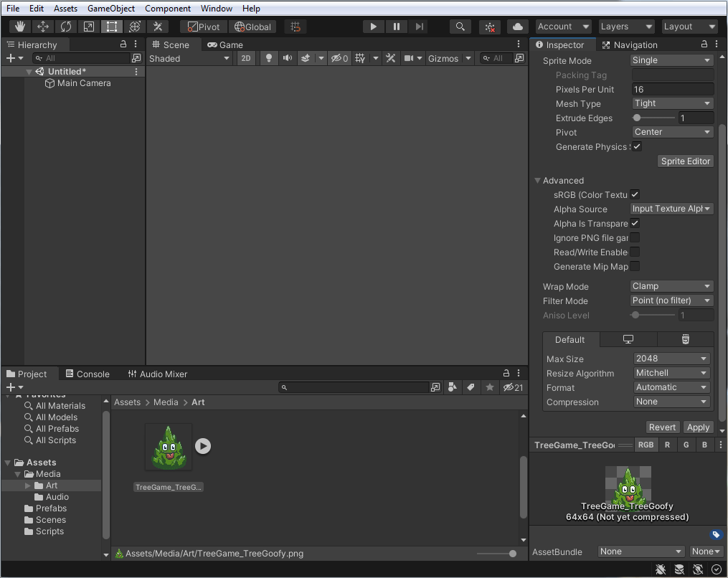Select the Rect Transform tool
The image size is (728, 578).
[111, 26]
